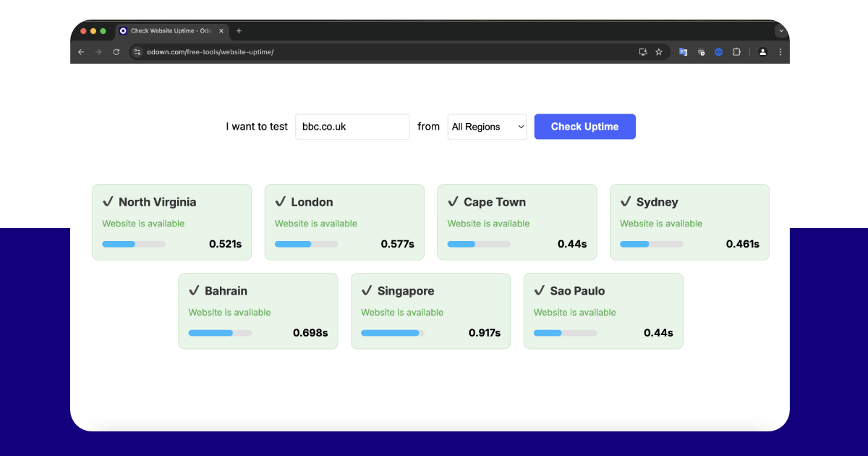Image resolution: width=868 pixels, height=456 pixels.
Task: Click the Cape Town response time bar
Action: tap(479, 244)
